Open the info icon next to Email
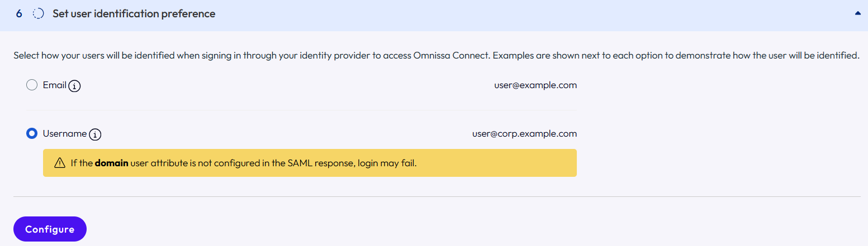This screenshot has height=246, width=868. click(74, 86)
